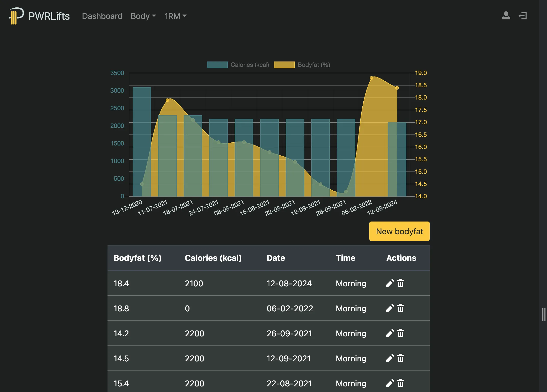The height and width of the screenshot is (392, 547).
Task: Delete the 06-02-2022 bodyfat entry
Action: [400, 308]
